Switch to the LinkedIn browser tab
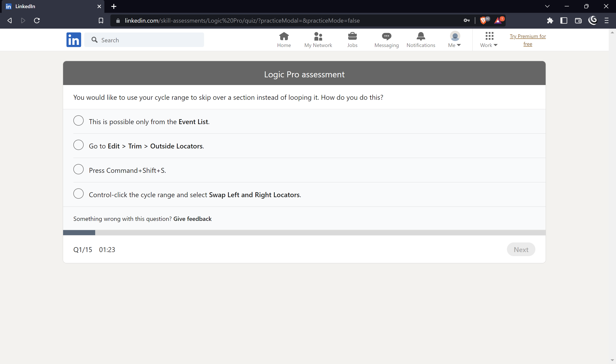The width and height of the screenshot is (616, 364). coord(49,6)
